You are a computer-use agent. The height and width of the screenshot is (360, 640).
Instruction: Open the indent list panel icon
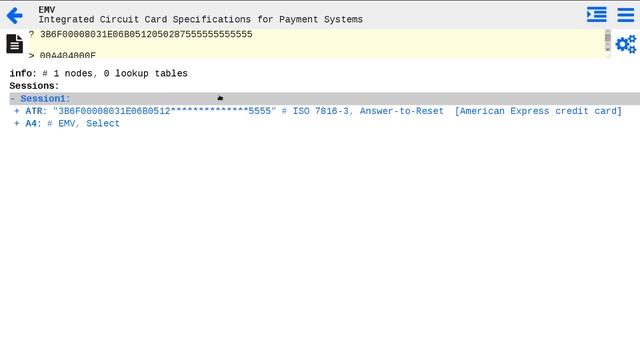click(x=596, y=15)
